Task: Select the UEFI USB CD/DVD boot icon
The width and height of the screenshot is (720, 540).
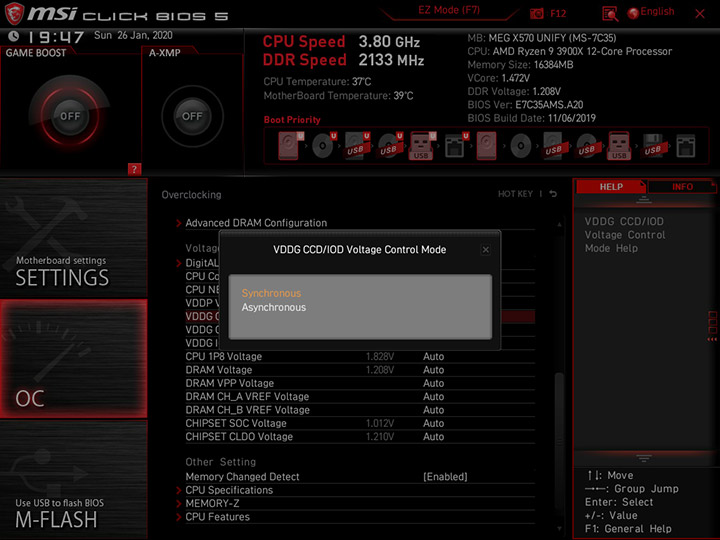Action: (390, 146)
